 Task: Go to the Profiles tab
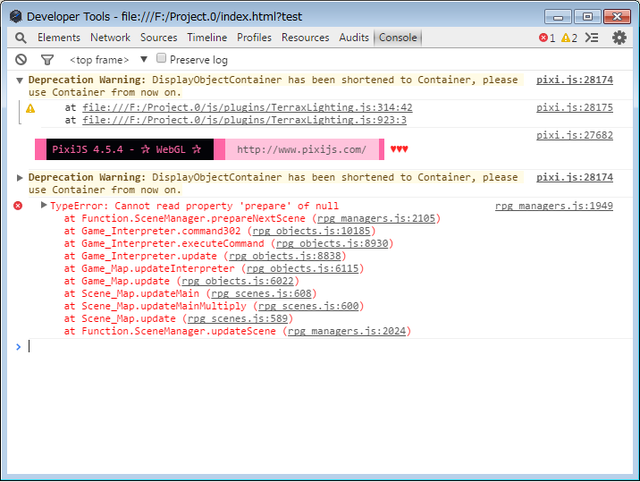click(x=254, y=38)
